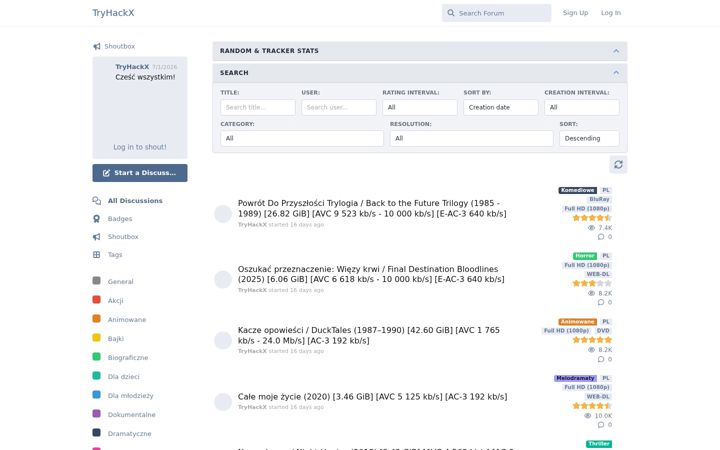This screenshot has height=450, width=720.
Task: Click the refresh icon button below search panel
Action: coord(618,164)
